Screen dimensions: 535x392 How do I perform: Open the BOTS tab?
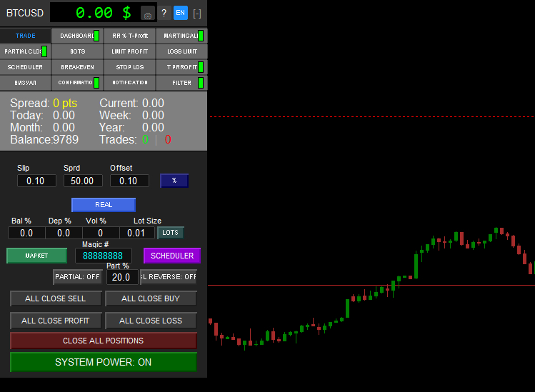(77, 51)
